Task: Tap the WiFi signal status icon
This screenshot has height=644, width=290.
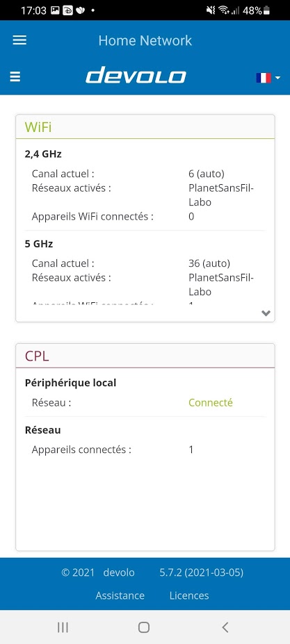Action: 223,10
